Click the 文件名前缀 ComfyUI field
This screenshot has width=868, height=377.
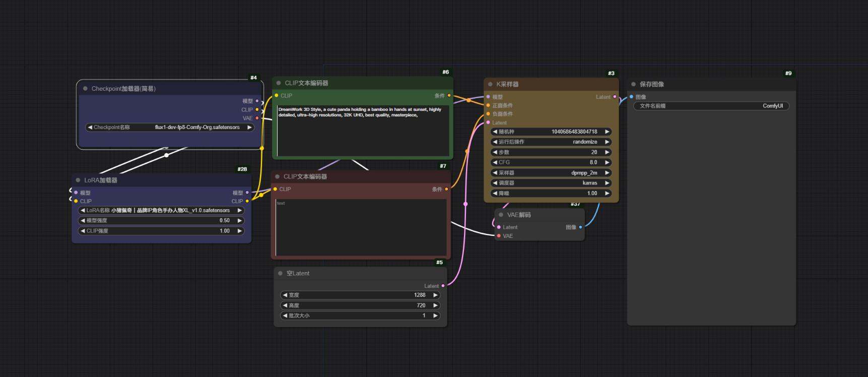click(x=711, y=106)
